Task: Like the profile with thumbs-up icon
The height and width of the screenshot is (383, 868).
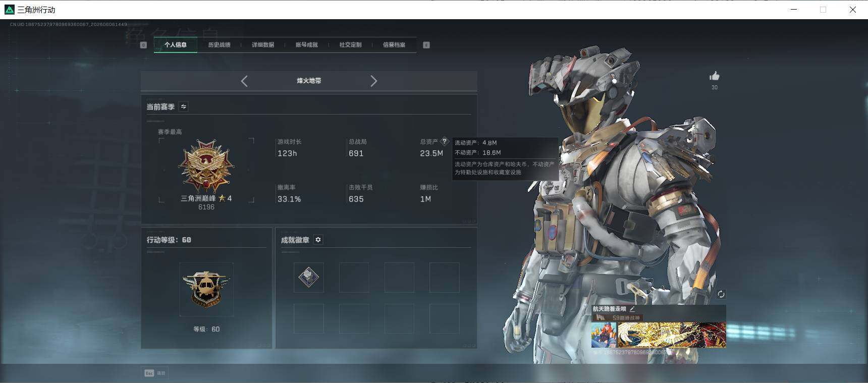Action: coord(715,76)
